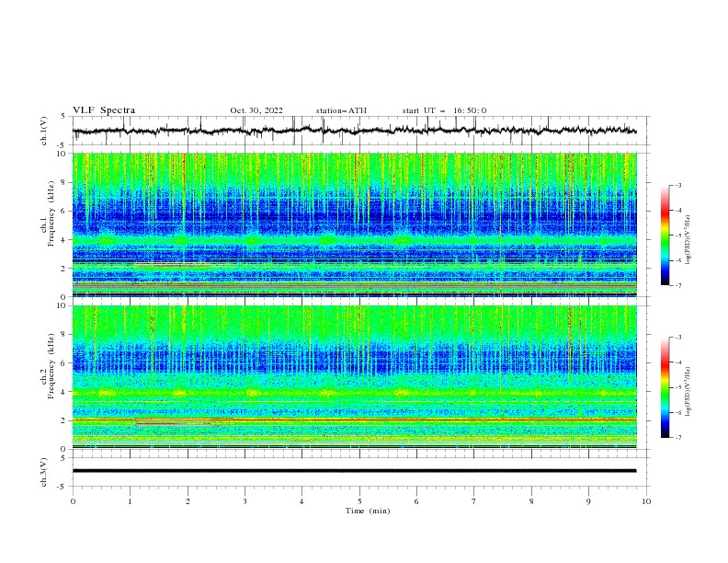Click the red 2 kHz line in ch.2 spectrogram

(x=354, y=419)
